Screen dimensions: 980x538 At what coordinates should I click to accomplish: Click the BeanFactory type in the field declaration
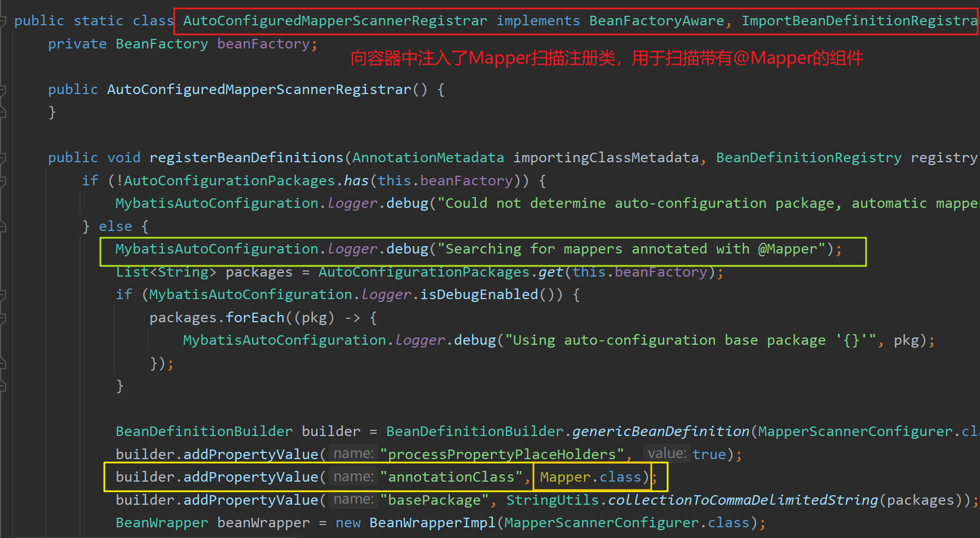(x=162, y=44)
